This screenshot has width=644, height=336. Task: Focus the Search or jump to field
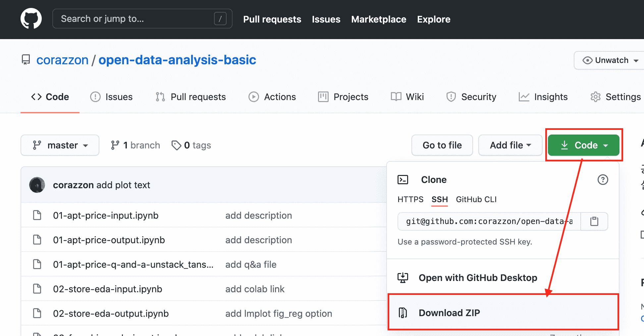[142, 19]
